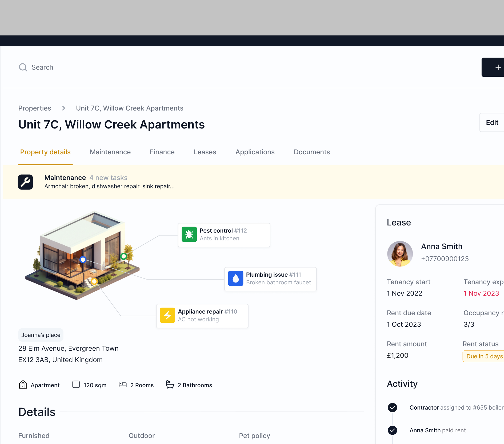Click Anna Smith's profile photo
504x444 pixels.
click(x=400, y=253)
